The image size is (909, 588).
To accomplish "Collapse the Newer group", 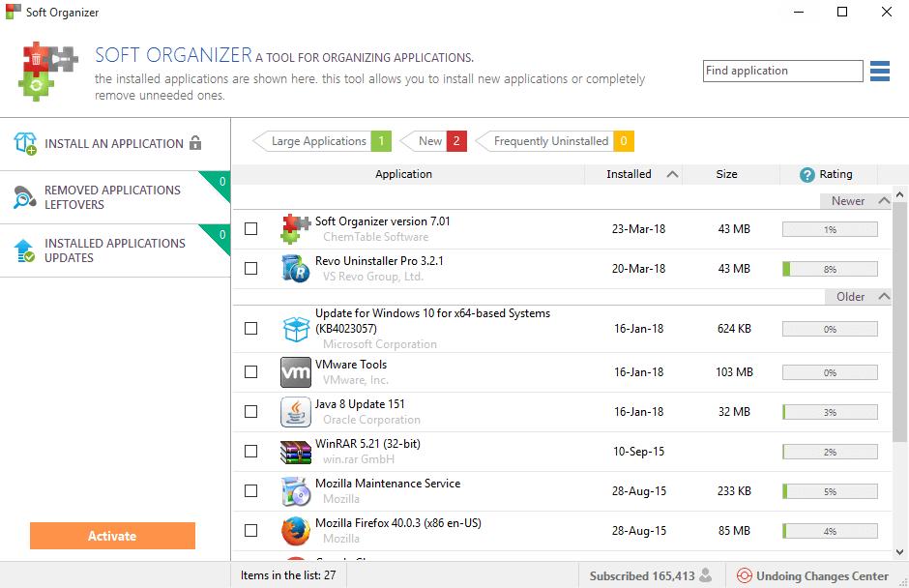I will click(x=884, y=200).
